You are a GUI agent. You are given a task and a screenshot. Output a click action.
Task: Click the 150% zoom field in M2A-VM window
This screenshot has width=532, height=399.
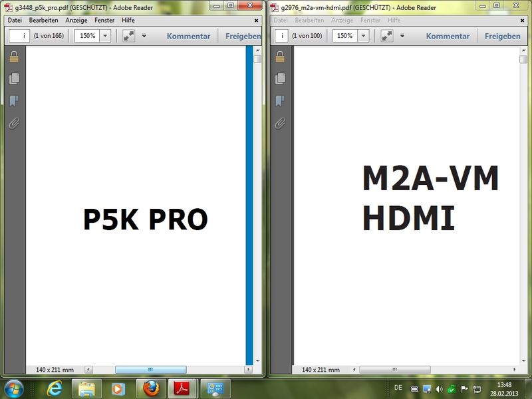tap(345, 36)
